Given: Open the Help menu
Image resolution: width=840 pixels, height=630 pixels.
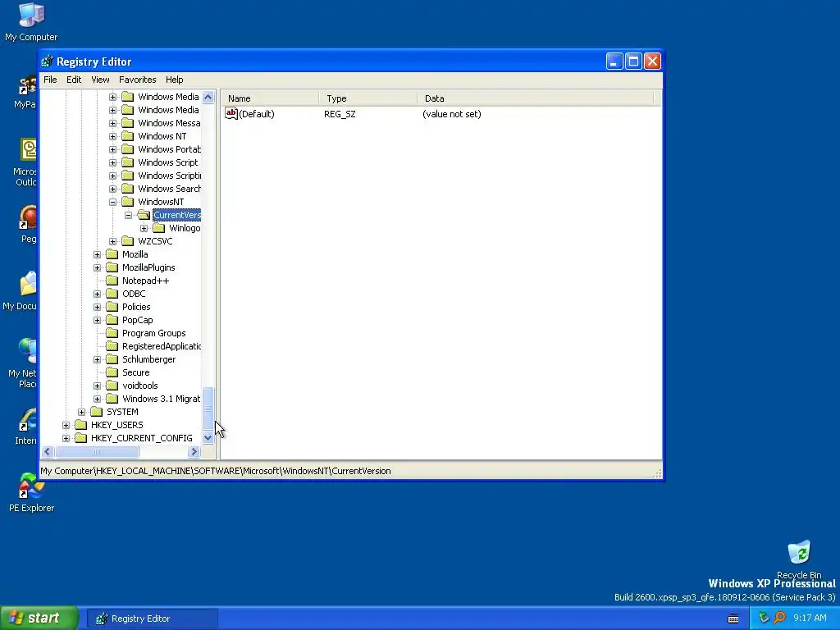Looking at the screenshot, I should 174,80.
